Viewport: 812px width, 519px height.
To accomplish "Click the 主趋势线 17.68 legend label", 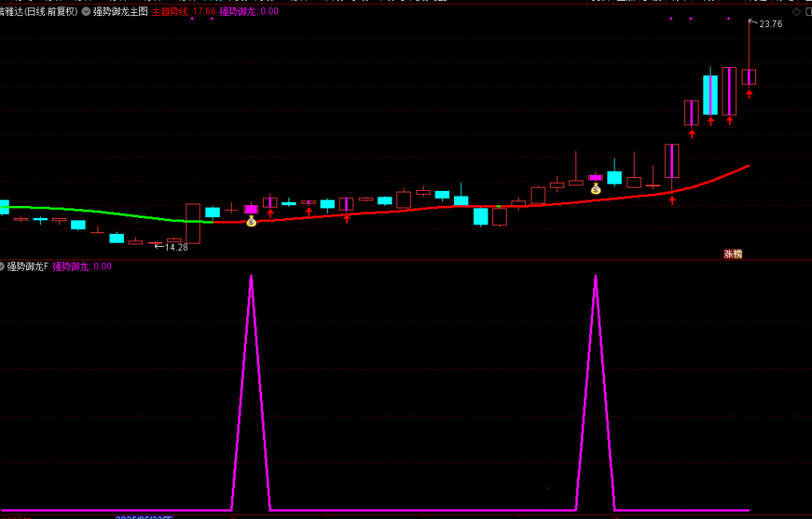I will tap(183, 12).
